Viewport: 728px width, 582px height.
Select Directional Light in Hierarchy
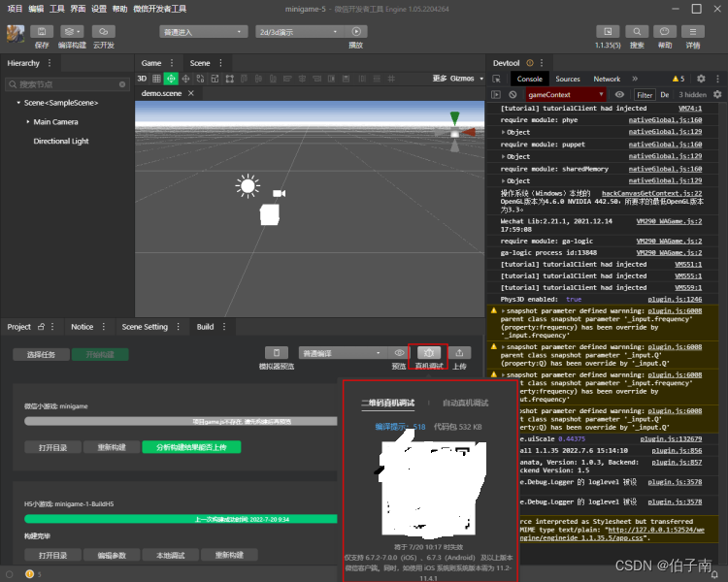coord(61,141)
